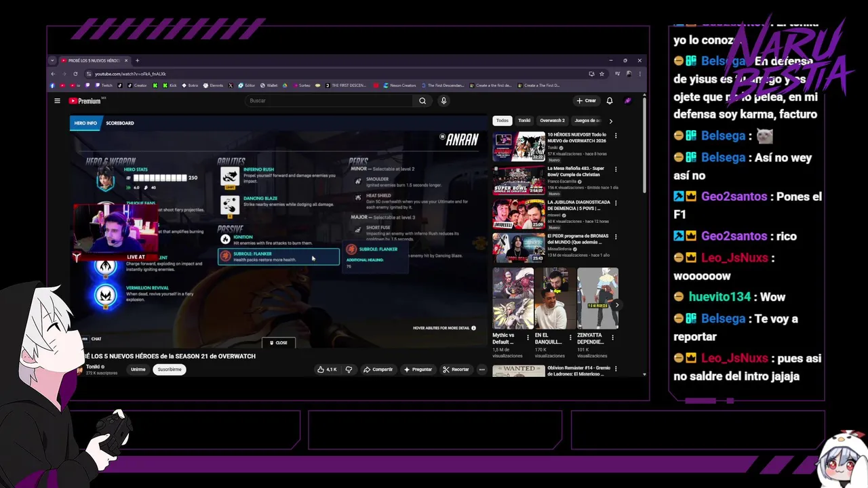Switch to the HERO INFO tab
This screenshot has height=488, width=868.
click(x=85, y=123)
